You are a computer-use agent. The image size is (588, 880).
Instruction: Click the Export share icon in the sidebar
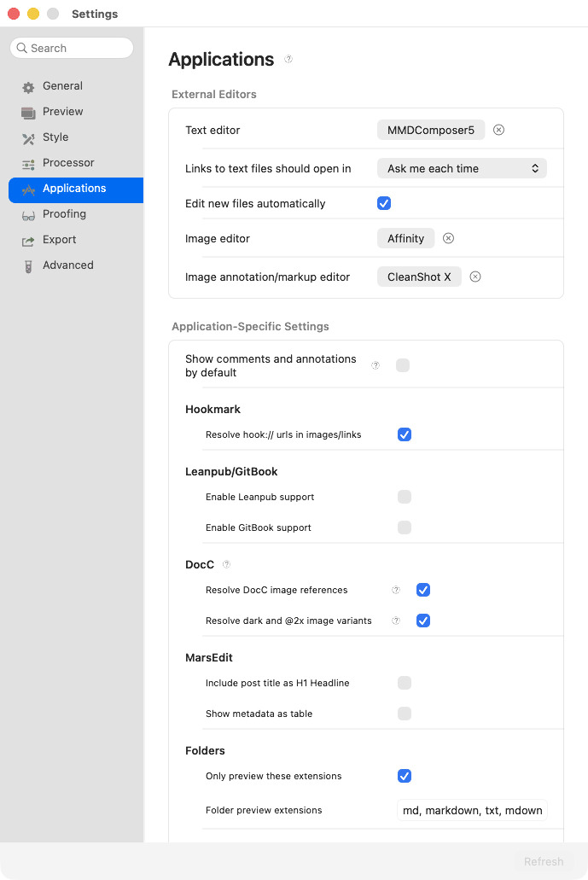click(28, 241)
